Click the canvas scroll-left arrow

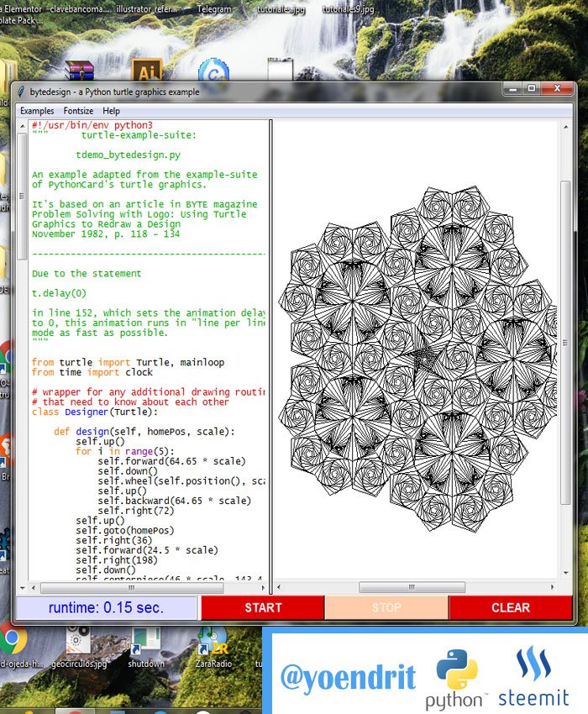tap(279, 587)
